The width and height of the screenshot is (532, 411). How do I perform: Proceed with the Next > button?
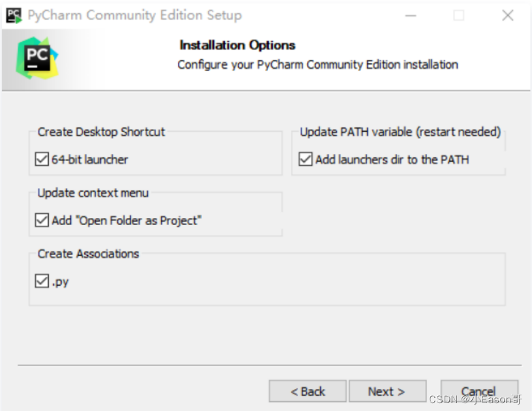pyautogui.click(x=387, y=391)
